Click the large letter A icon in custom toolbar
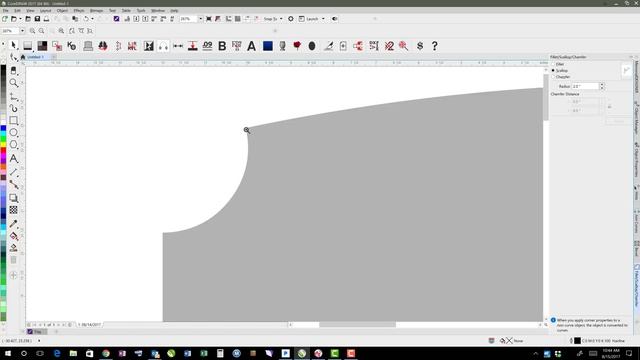 coord(251,46)
